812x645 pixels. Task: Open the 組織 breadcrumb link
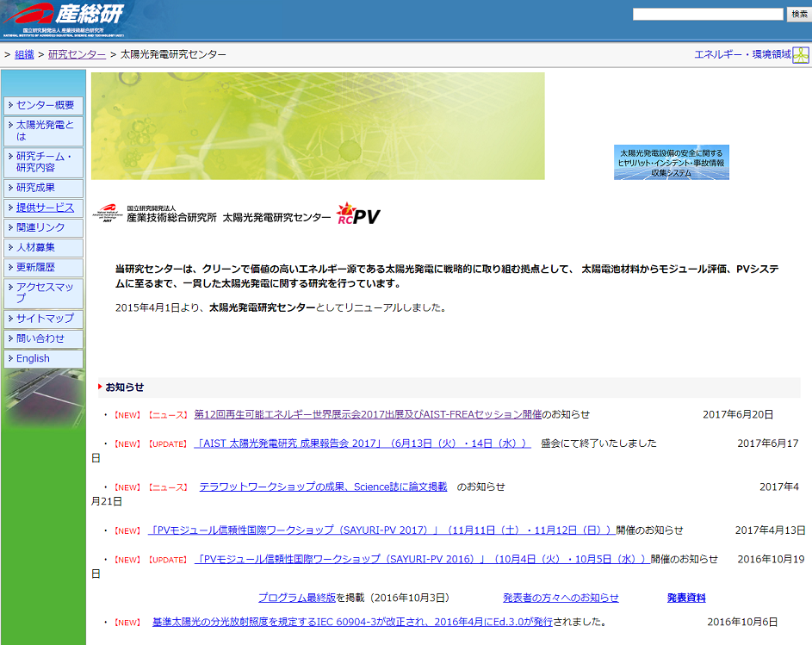[24, 54]
